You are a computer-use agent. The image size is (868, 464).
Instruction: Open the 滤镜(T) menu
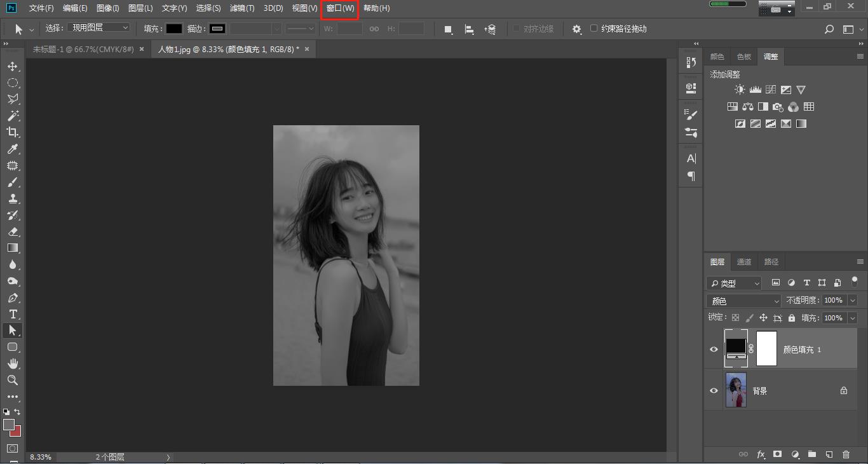click(242, 8)
